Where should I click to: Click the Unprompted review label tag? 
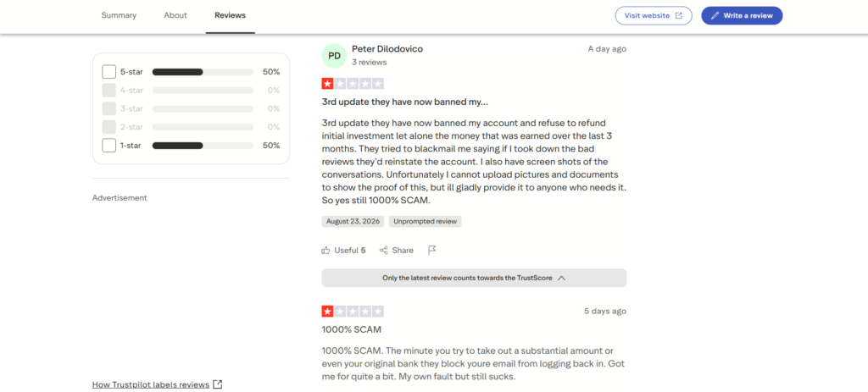point(426,221)
